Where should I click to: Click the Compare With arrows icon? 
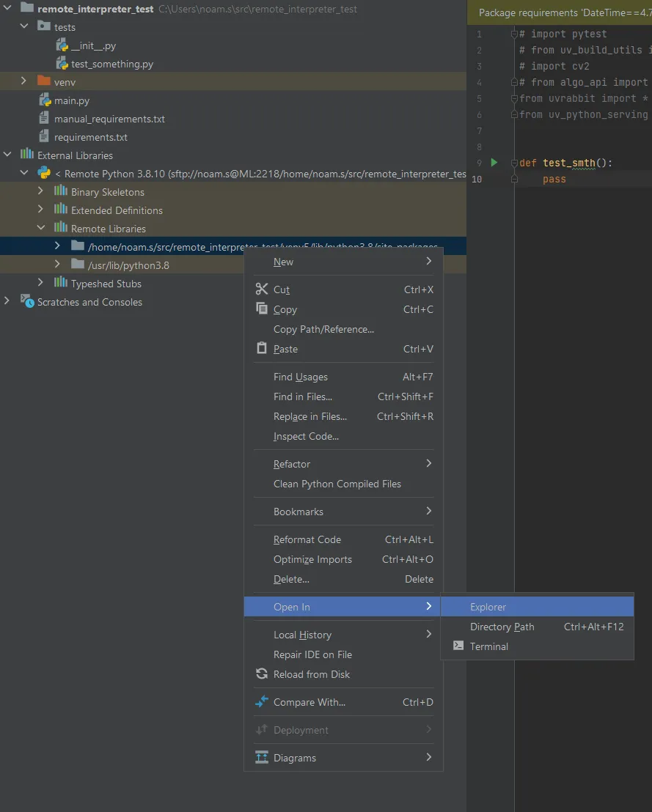pyautogui.click(x=262, y=701)
